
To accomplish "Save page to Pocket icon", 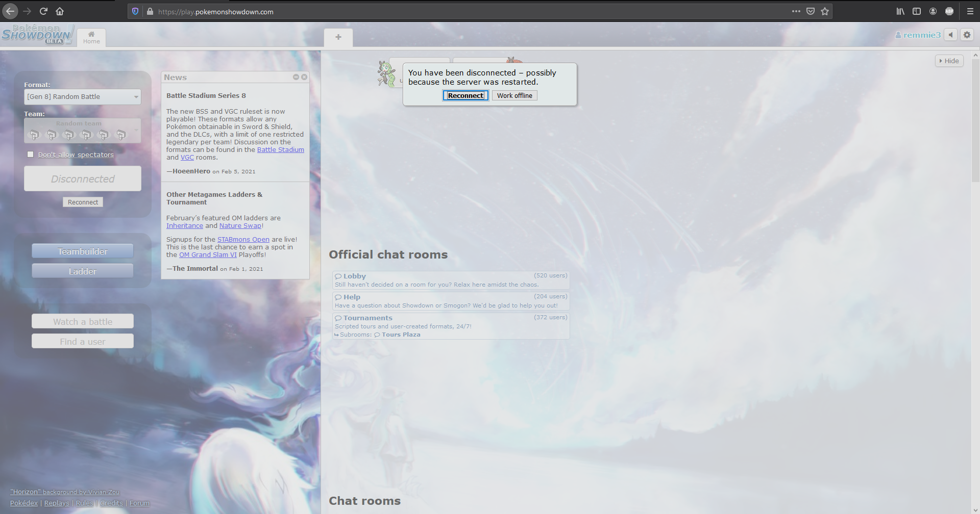I will tap(811, 11).
